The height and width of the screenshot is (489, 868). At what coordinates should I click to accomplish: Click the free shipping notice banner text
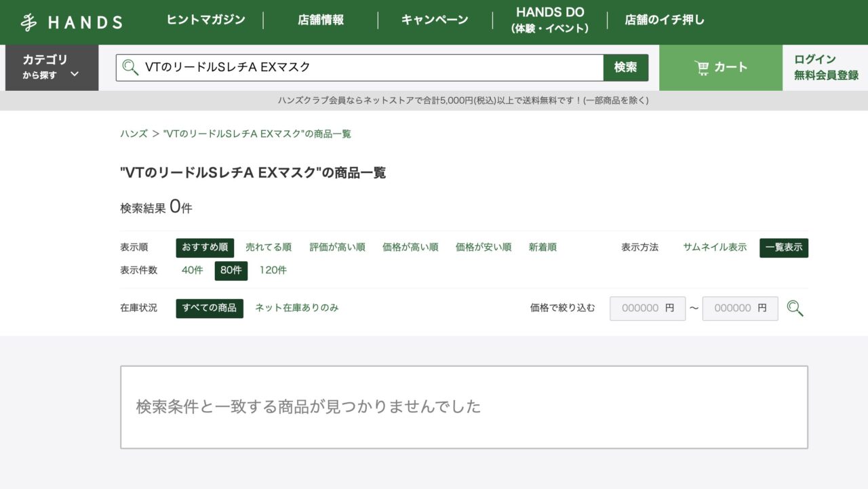tap(463, 100)
